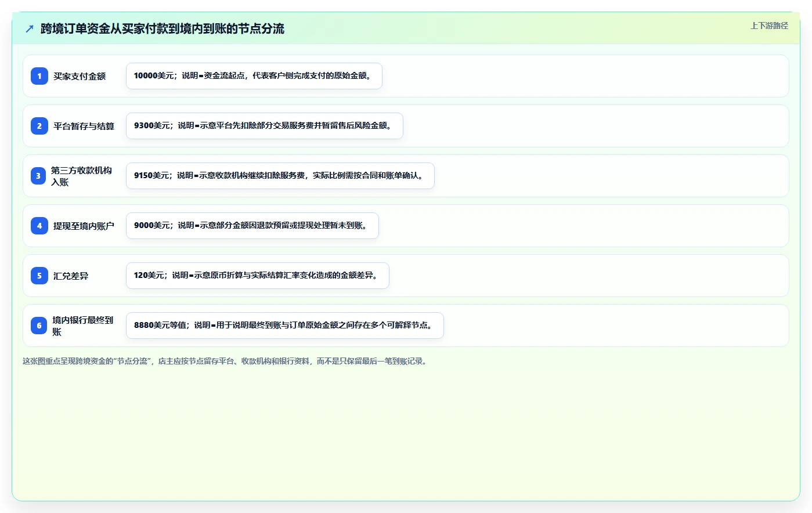Select the number 5 step badge
This screenshot has width=812, height=513.
39,276
